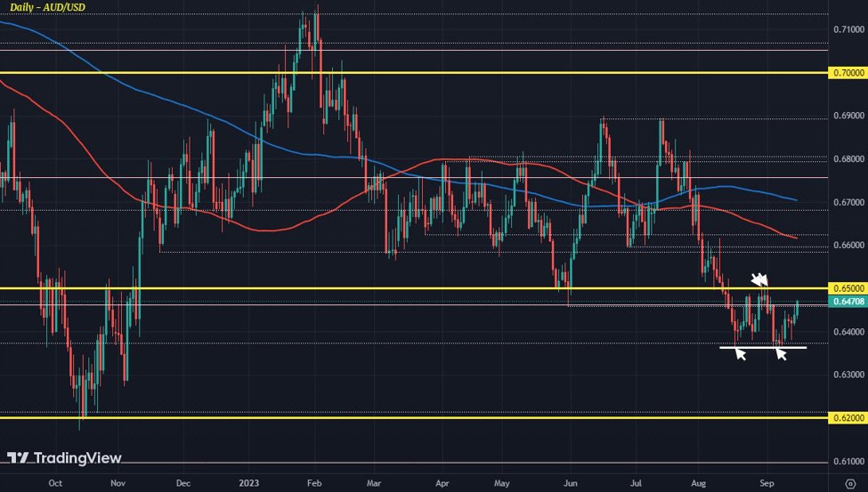
Task: Click the right end of red moving average
Action: [x=795, y=238]
